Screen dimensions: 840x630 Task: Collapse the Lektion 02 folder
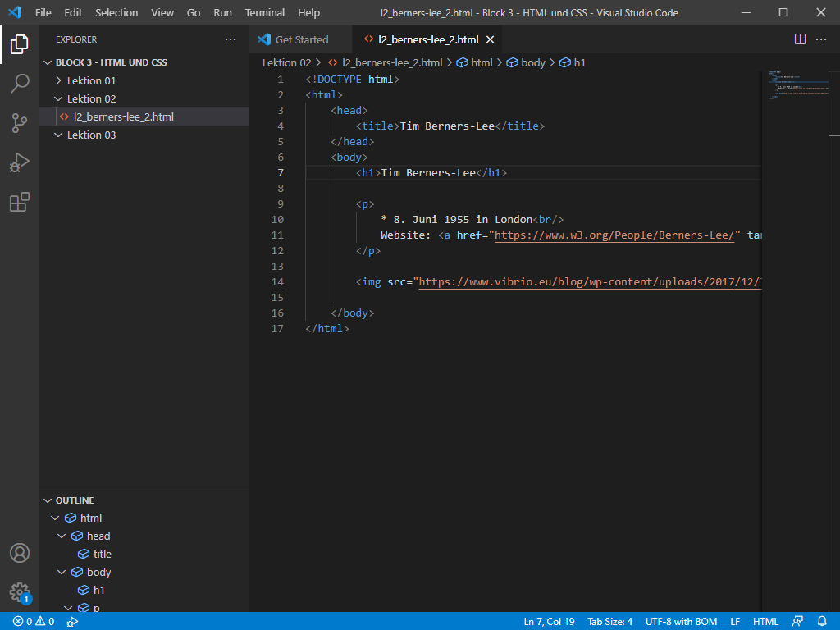58,98
